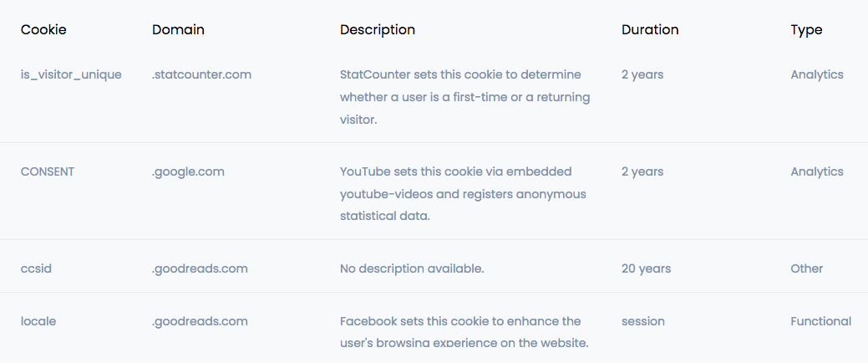Click the session duration cell

[x=643, y=321]
